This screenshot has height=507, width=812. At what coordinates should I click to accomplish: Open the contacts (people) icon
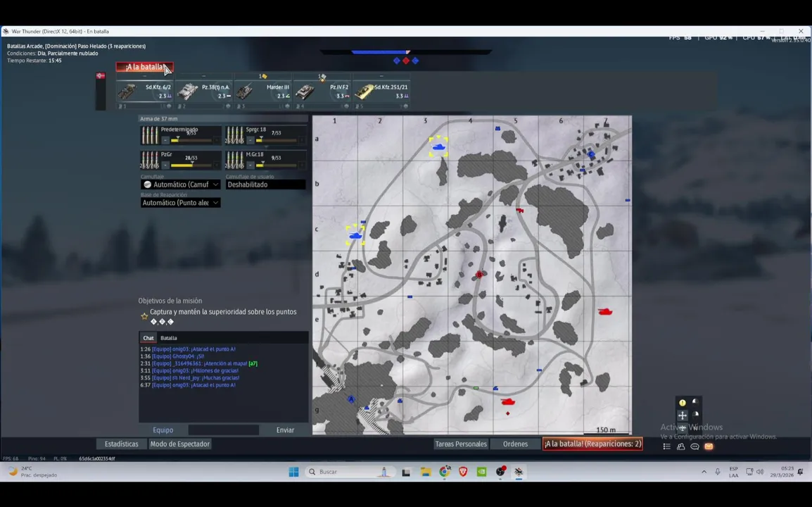pos(681,446)
